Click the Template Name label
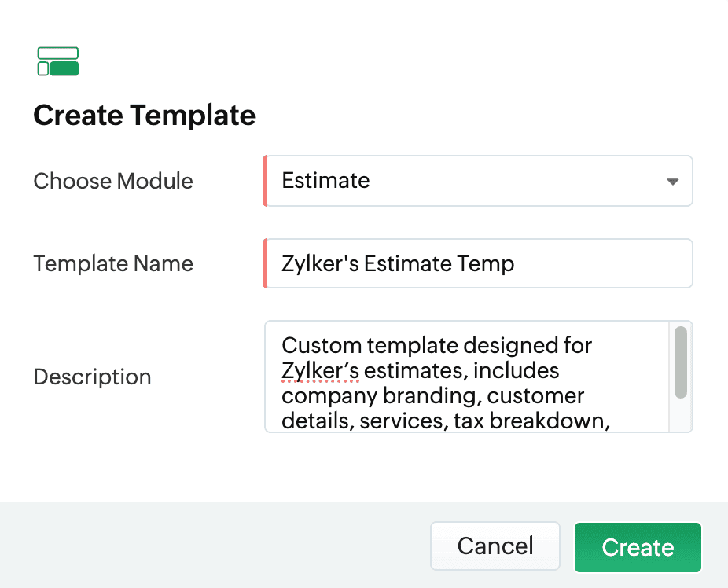Screen dimensions: 728x588 coord(113,263)
